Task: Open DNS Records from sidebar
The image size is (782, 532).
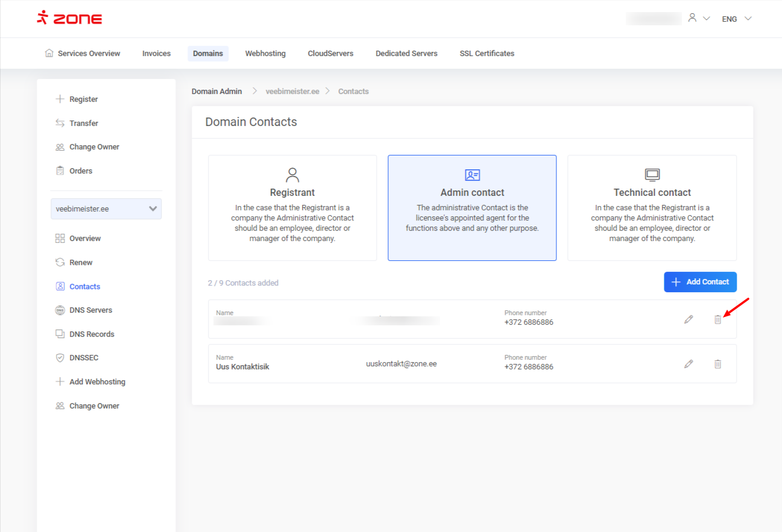Action: [91, 334]
